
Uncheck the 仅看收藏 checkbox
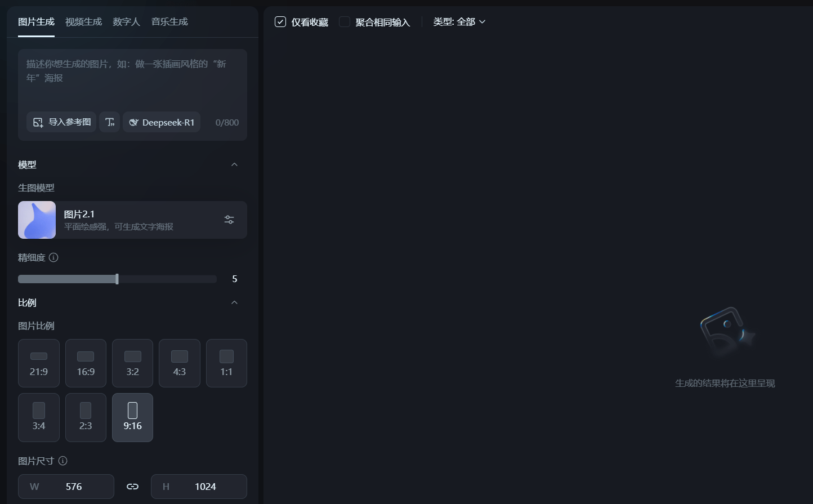click(280, 22)
